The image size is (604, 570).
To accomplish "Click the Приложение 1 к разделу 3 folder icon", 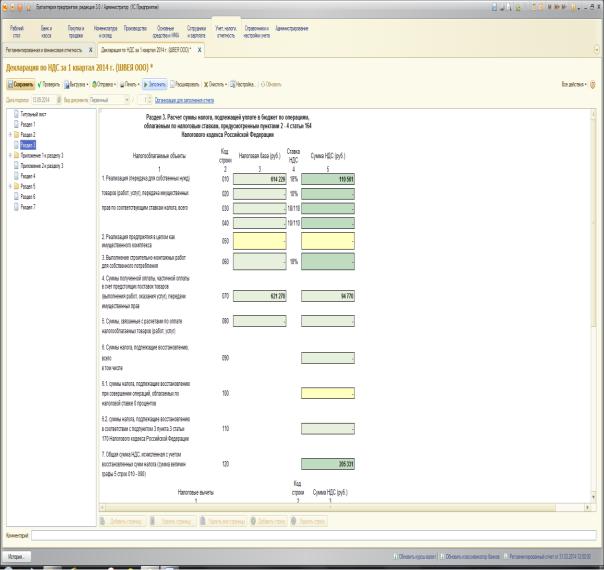I will pyautogui.click(x=17, y=156).
